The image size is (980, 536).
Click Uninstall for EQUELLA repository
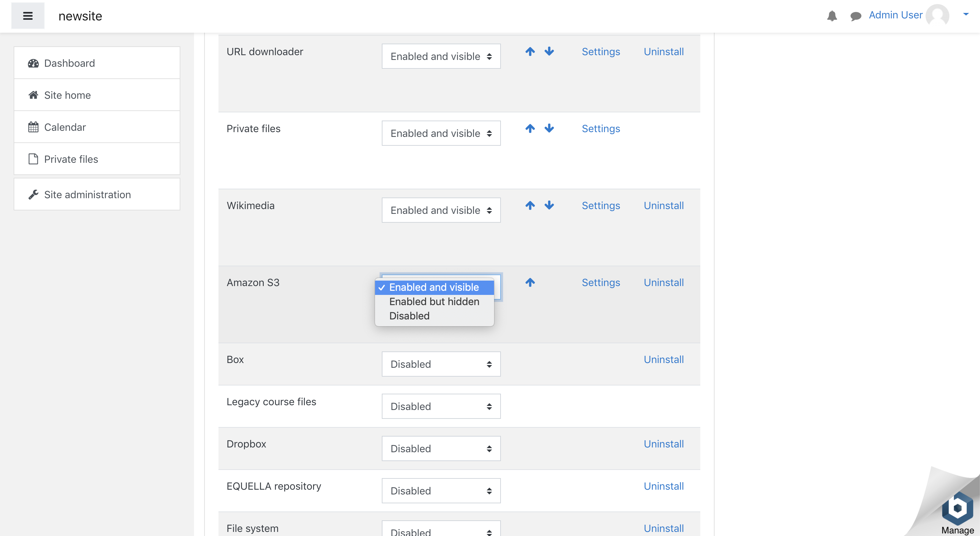coord(664,486)
